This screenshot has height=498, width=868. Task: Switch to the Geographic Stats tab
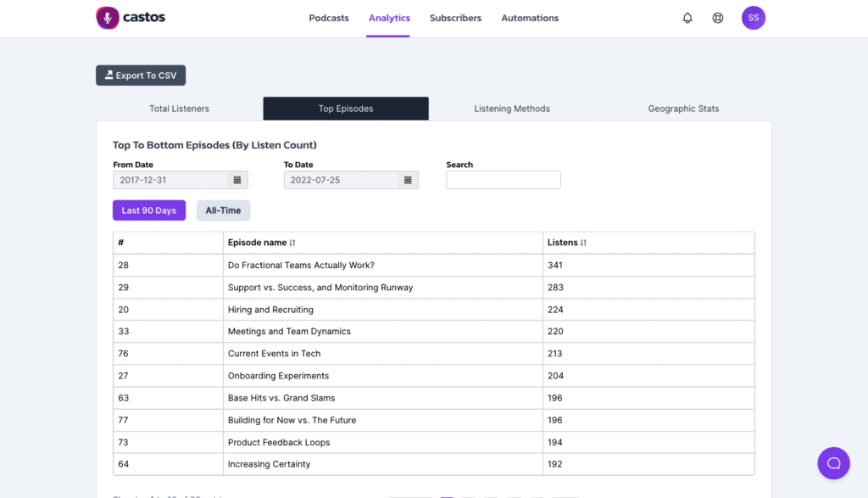[684, 109]
